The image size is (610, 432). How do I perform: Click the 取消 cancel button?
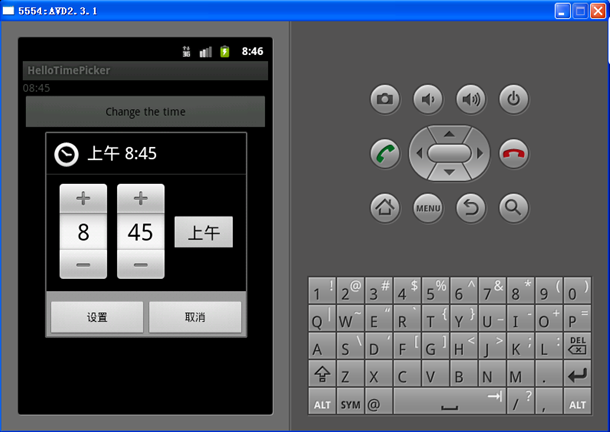[195, 317]
